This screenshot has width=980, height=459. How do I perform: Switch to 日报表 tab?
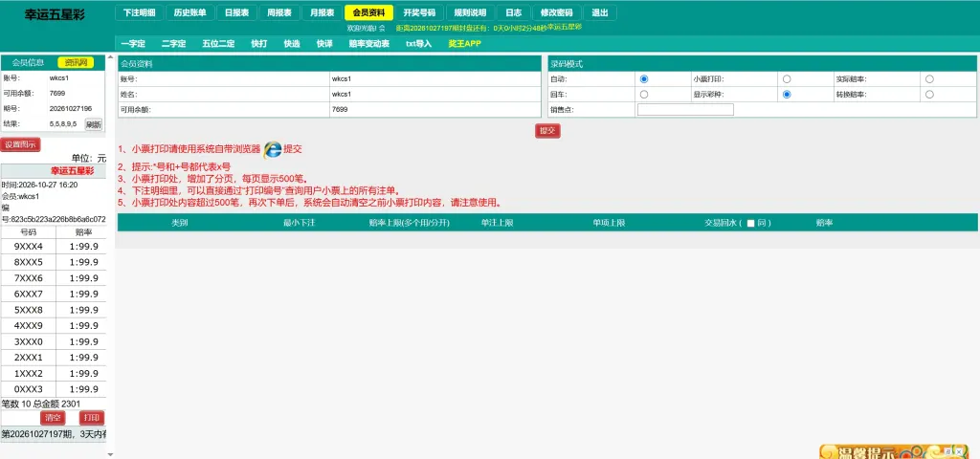(237, 12)
